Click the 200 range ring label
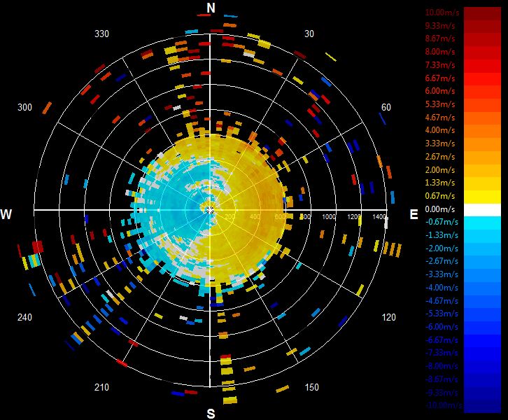This screenshot has height=420, width=508. click(230, 216)
